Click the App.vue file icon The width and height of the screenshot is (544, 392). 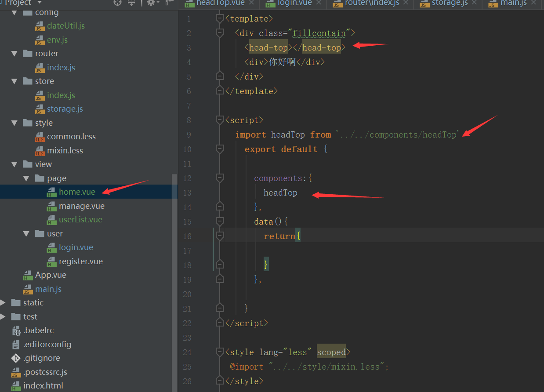[28, 275]
